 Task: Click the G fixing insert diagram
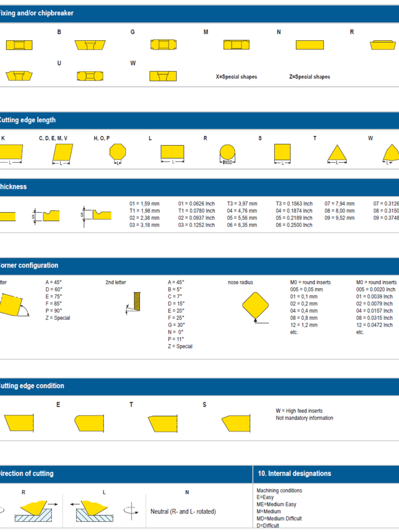(x=163, y=44)
